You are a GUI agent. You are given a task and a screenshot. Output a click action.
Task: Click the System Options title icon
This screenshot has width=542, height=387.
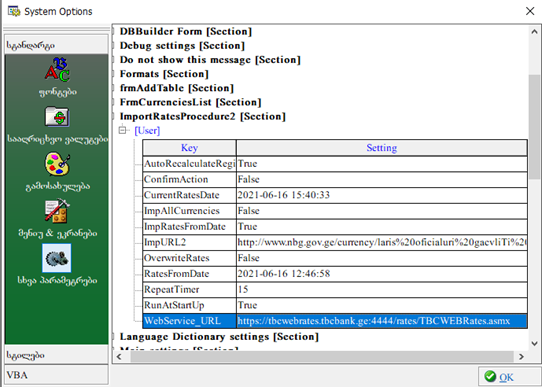coord(14,11)
